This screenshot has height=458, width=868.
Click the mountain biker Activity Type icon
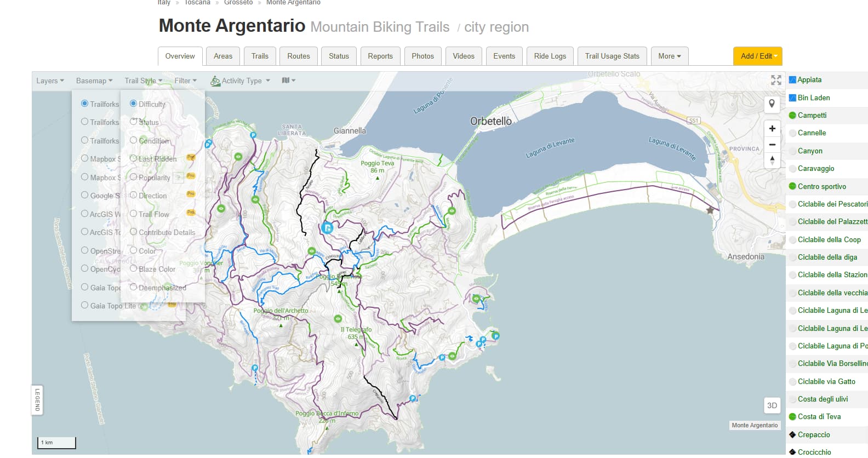(x=215, y=81)
